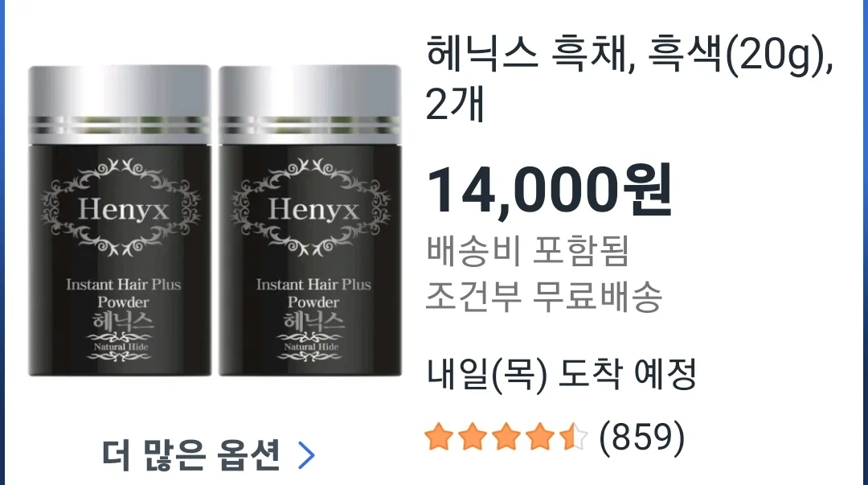The image size is (868, 485).
Task: Select the 14,000원 price
Action: tap(549, 191)
